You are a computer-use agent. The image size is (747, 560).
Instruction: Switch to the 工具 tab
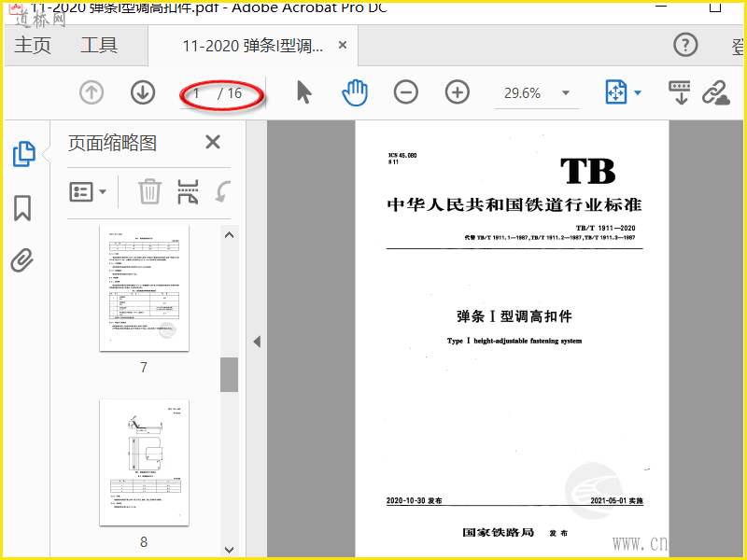click(99, 46)
